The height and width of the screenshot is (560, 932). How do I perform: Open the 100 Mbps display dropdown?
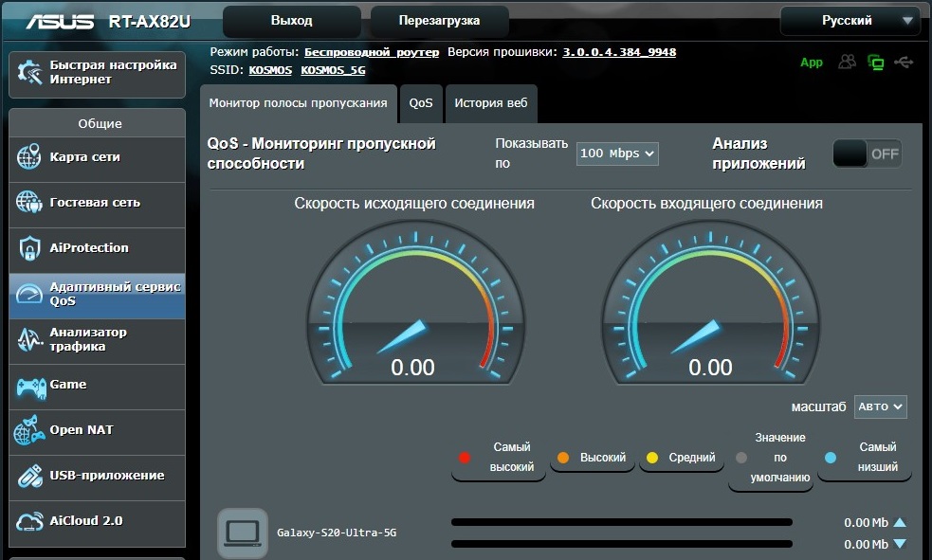click(617, 154)
